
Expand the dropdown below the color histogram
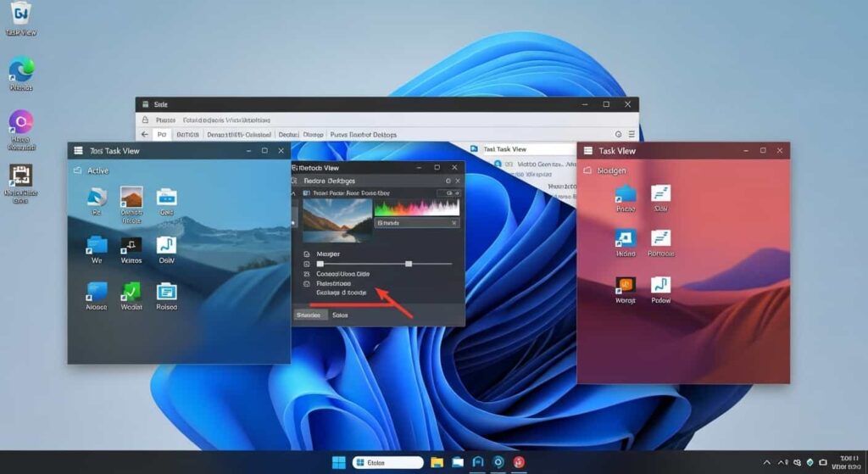[417, 222]
